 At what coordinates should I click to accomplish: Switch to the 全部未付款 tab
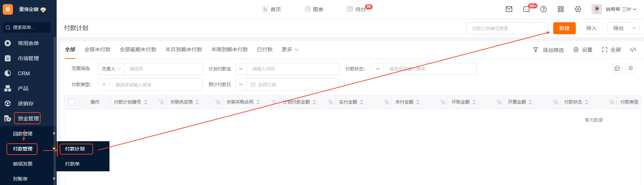(x=98, y=50)
